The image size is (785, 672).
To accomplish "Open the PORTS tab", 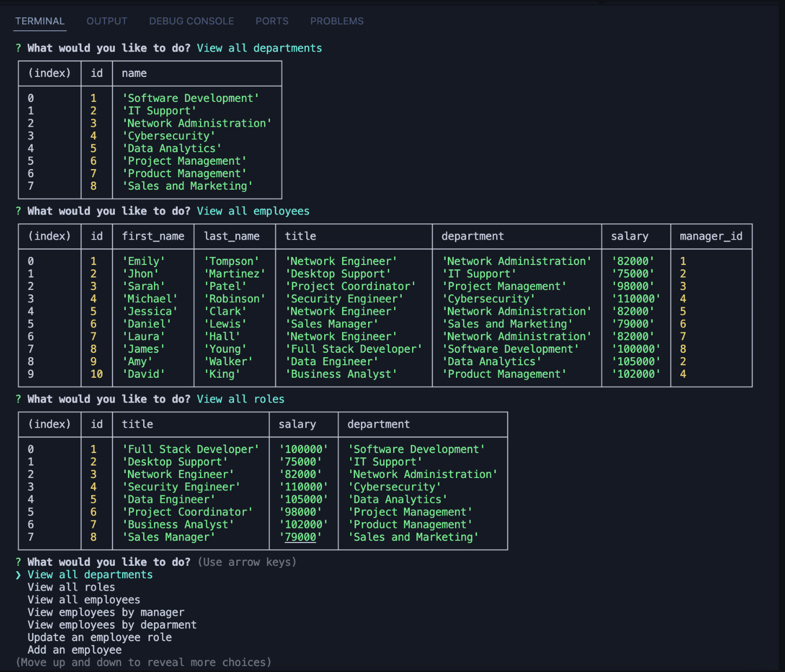I will [272, 21].
